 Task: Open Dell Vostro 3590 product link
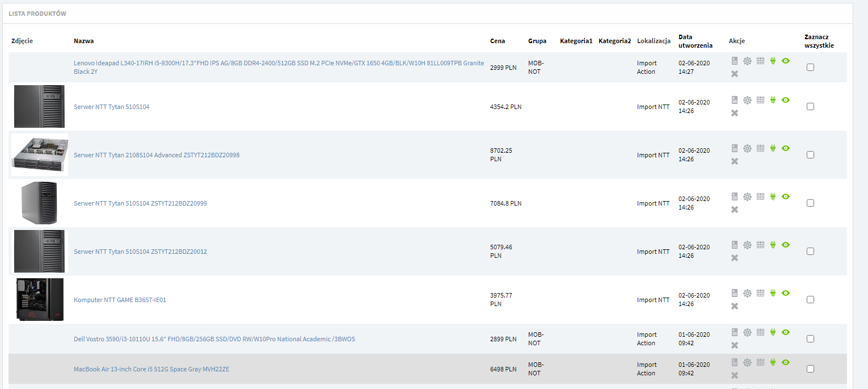pos(214,339)
